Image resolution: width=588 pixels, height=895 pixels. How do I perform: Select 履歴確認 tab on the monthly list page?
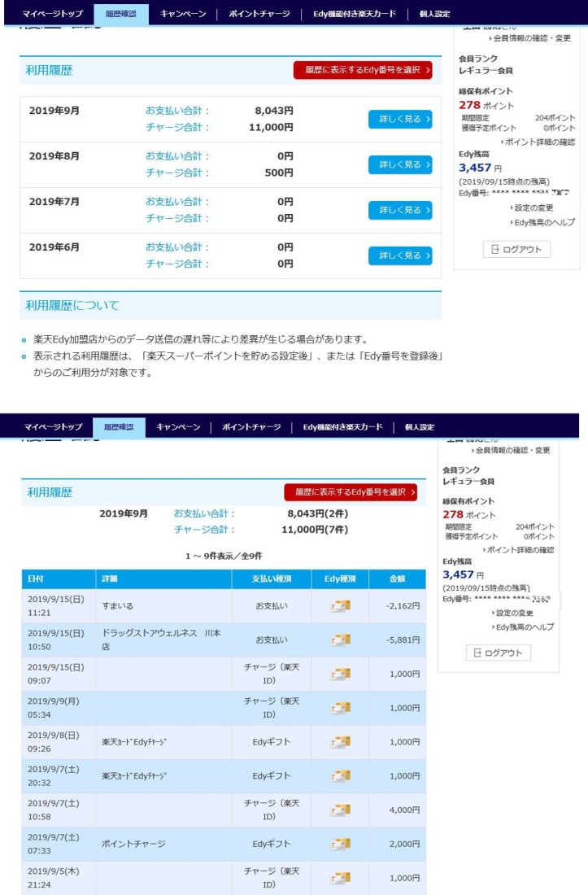click(x=120, y=14)
